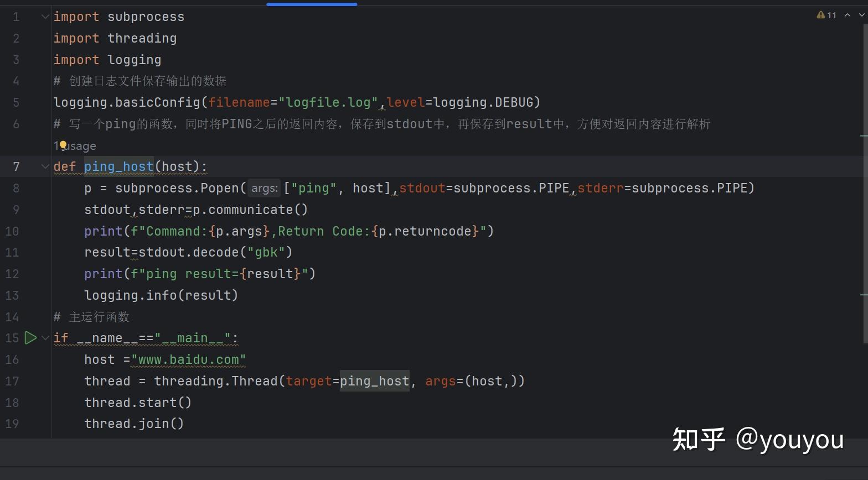Click the "gbk" string on line 11
868x480 pixels.
[266, 252]
